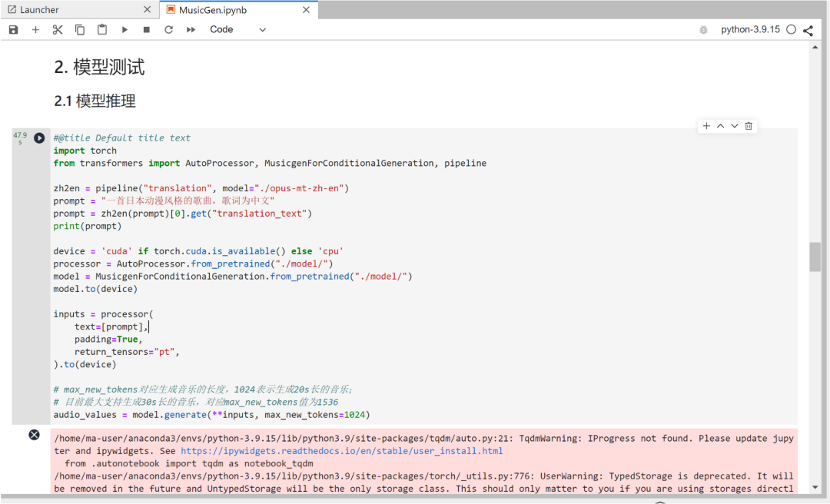Screen dimensions: 830x504
Task: Save the notebook with the disk icon
Action: coord(13,30)
